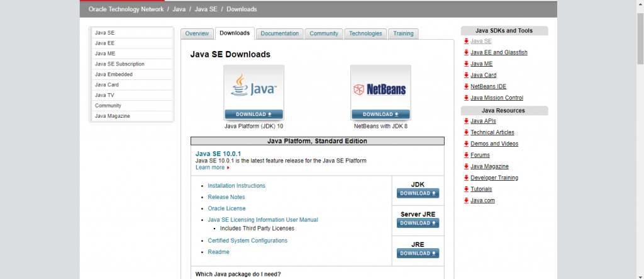Click Java EE and Glassfish link
This screenshot has width=644, height=279.
click(x=499, y=53)
